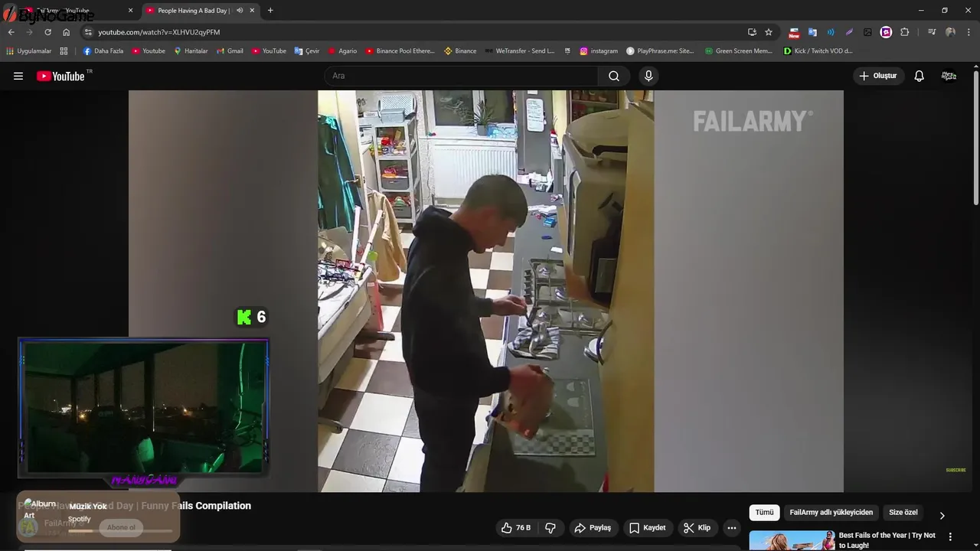This screenshot has height=551, width=980.
Task: Click the page vertical scrollbar
Action: coord(976,138)
